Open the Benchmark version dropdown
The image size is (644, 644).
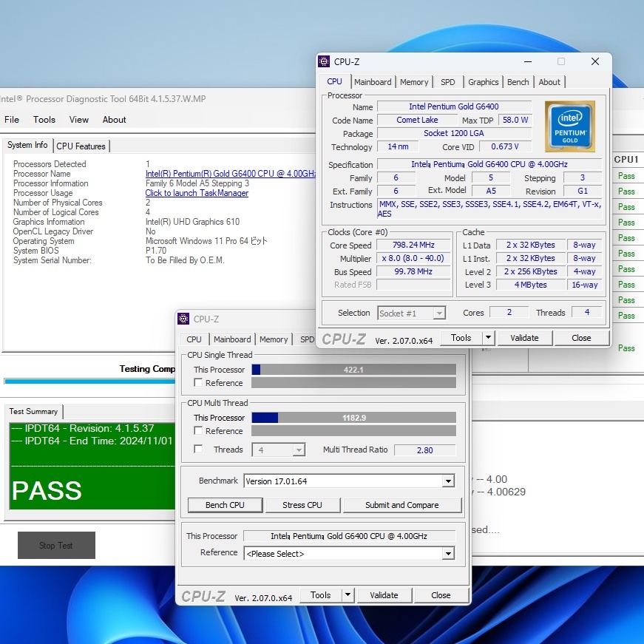tap(447, 481)
